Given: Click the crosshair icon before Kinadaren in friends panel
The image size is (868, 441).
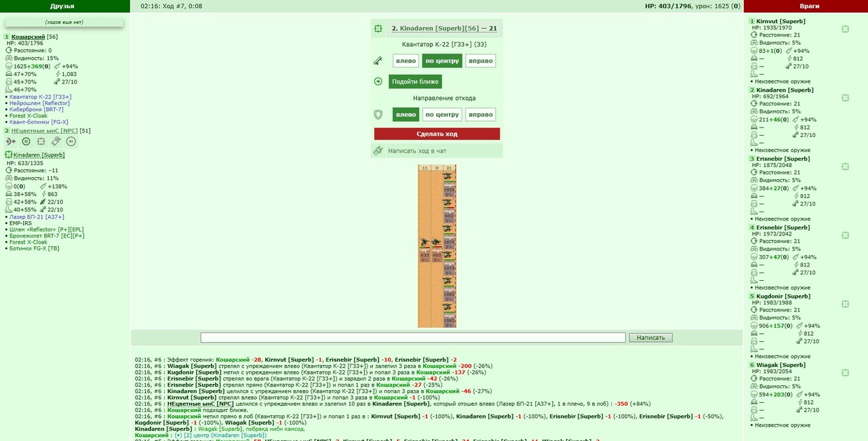Looking at the screenshot, I should (9, 155).
